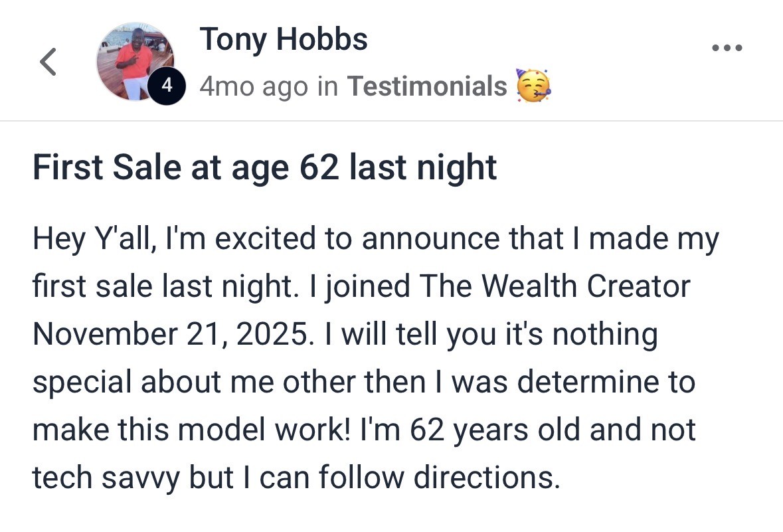This screenshot has width=783, height=532.
Task: Click the party face emoji beside Testimonials
Action: point(532,85)
